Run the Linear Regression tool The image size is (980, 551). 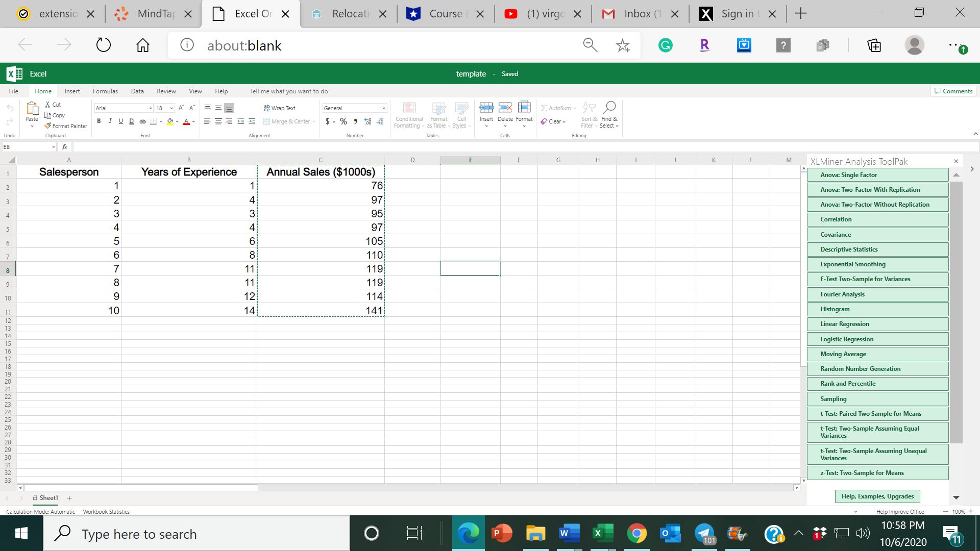click(x=877, y=324)
